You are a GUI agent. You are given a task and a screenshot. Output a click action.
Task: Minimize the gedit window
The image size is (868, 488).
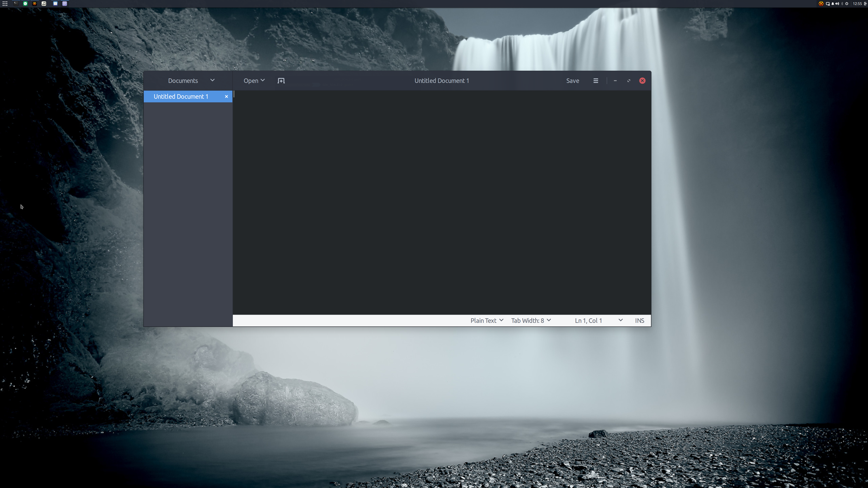615,81
